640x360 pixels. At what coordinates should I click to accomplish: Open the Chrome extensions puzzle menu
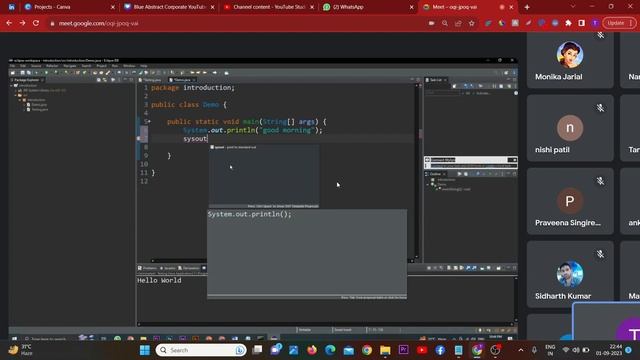point(568,23)
